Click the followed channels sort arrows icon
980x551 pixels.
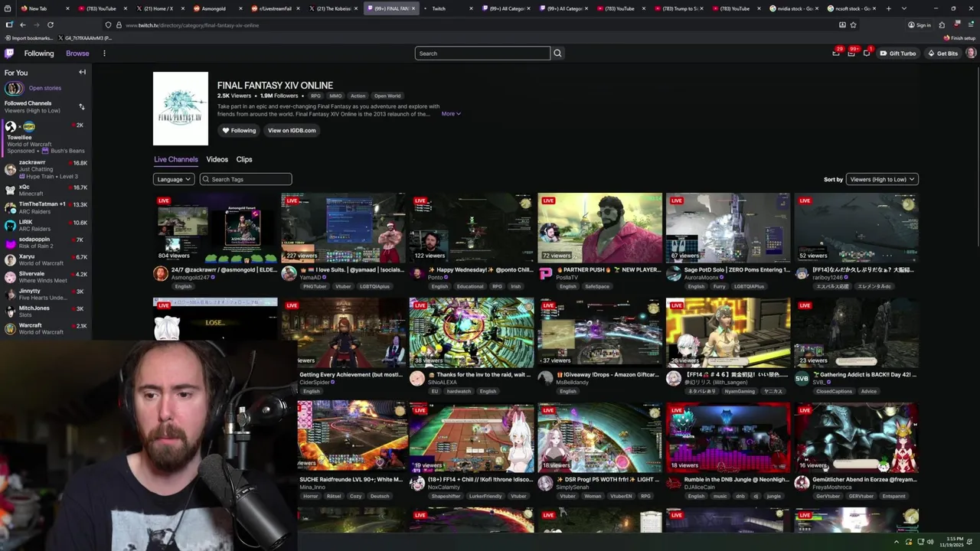coord(82,106)
